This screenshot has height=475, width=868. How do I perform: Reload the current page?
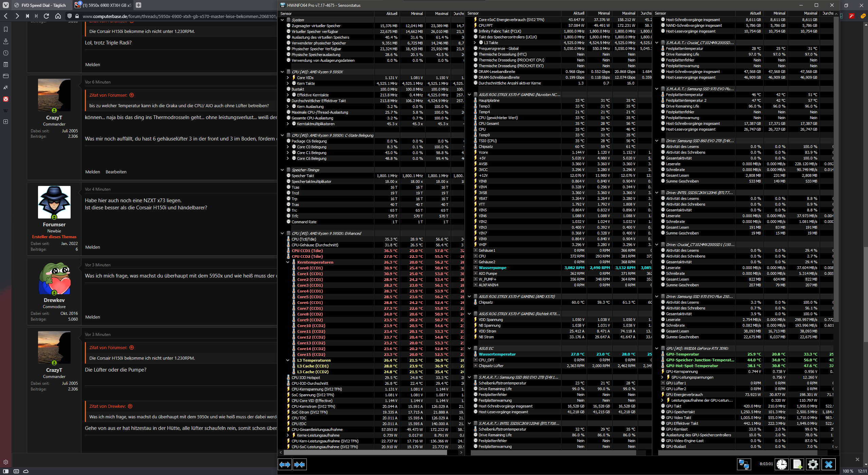(x=47, y=16)
